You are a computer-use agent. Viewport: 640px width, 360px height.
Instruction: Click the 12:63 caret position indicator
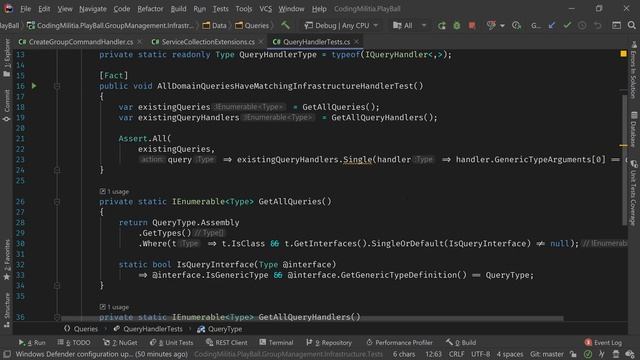(x=433, y=354)
